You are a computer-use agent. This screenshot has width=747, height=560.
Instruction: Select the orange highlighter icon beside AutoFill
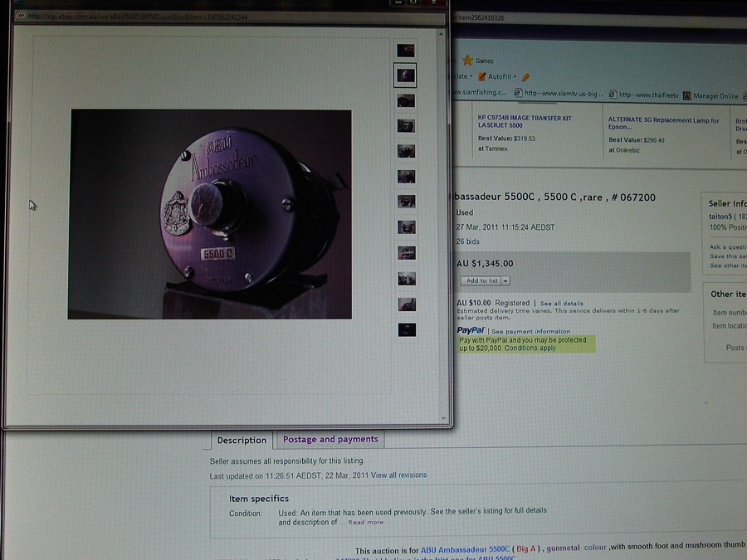pyautogui.click(x=525, y=76)
